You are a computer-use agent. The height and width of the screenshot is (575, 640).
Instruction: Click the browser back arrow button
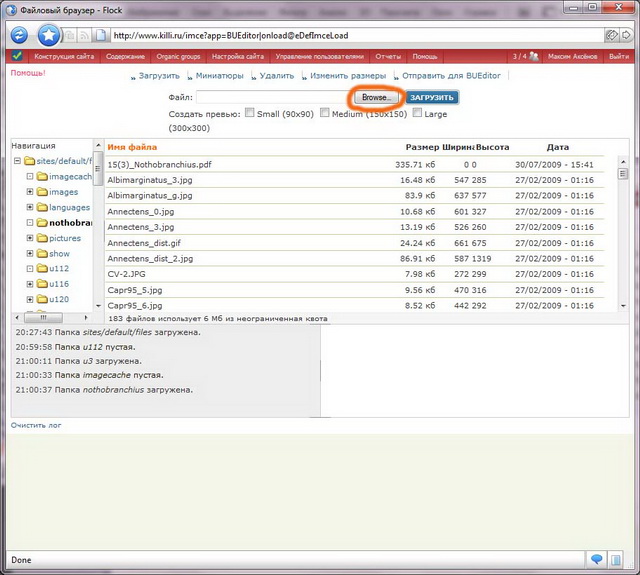pos(19,35)
